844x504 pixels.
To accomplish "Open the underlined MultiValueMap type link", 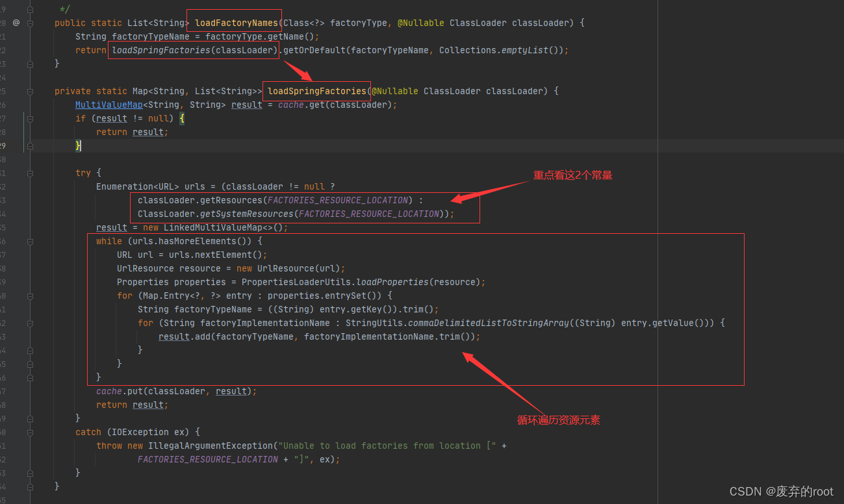I will coord(109,105).
